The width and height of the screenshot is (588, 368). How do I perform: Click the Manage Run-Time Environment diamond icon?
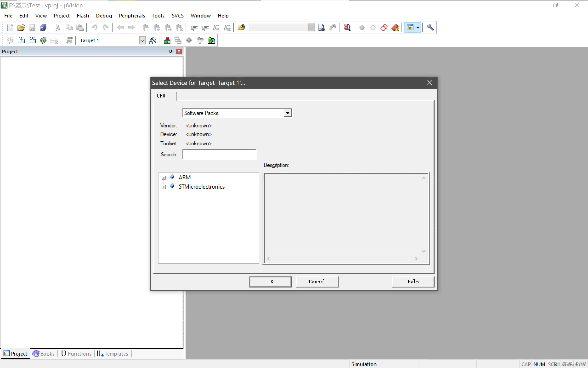pyautogui.click(x=189, y=40)
